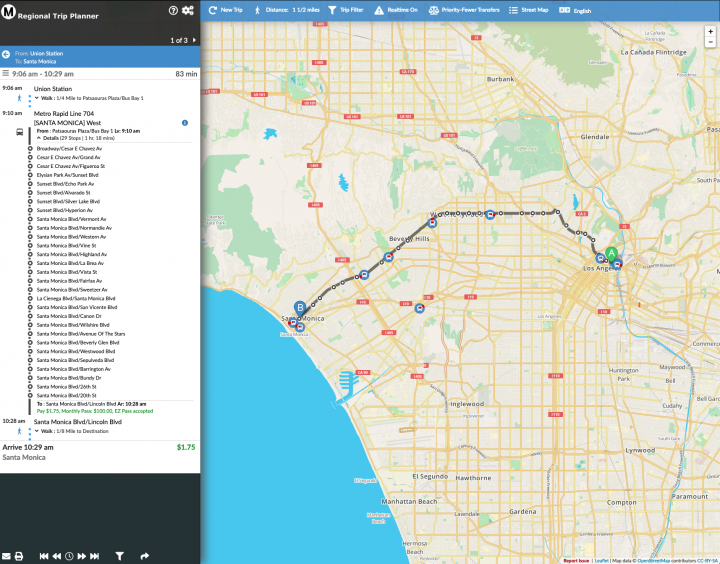Click To Santa Monica text

tap(35, 61)
